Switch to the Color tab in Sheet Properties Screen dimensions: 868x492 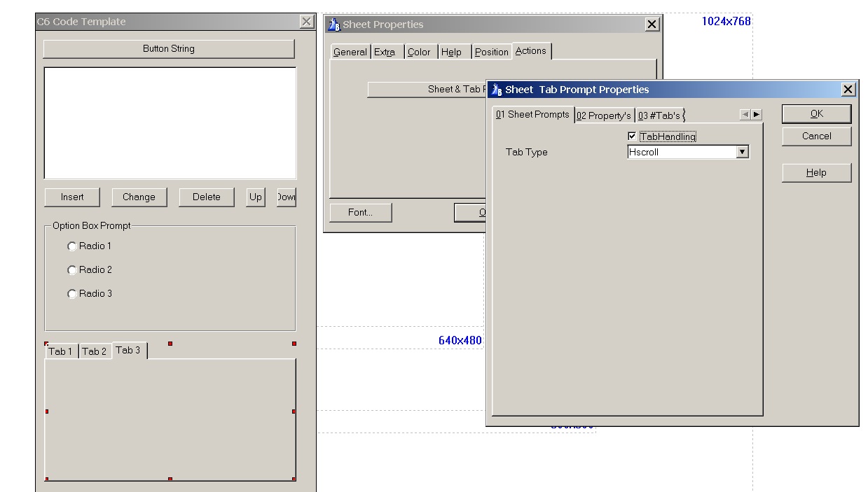419,52
